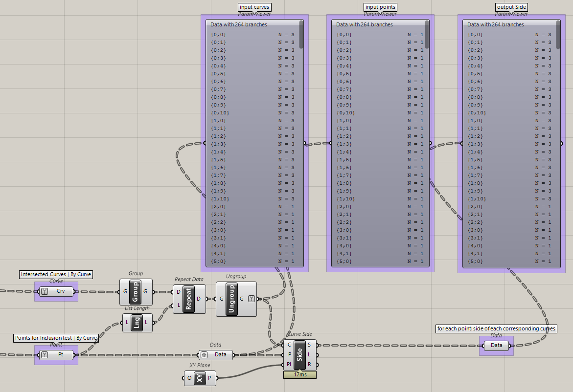Click the D output of Repeat Data
The width and height of the screenshot is (573, 392).
coord(199,299)
